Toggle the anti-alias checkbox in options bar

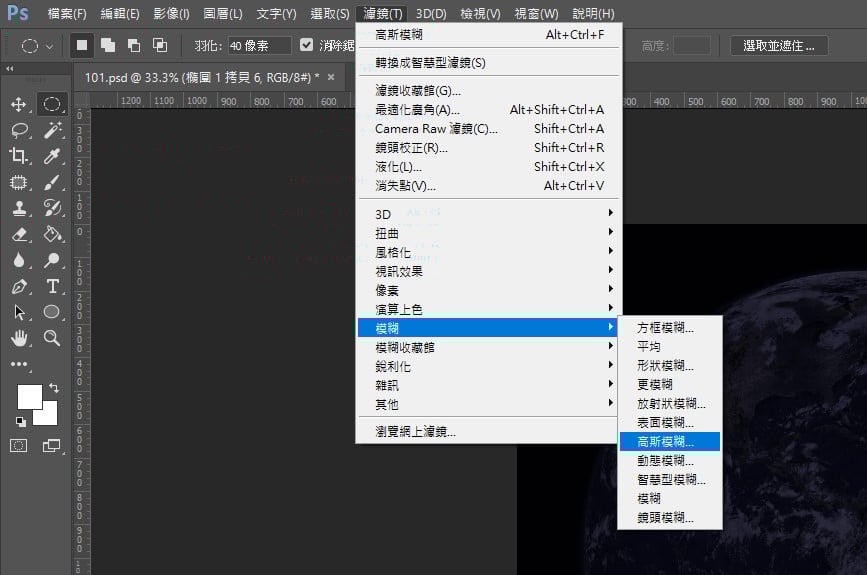tap(307, 45)
